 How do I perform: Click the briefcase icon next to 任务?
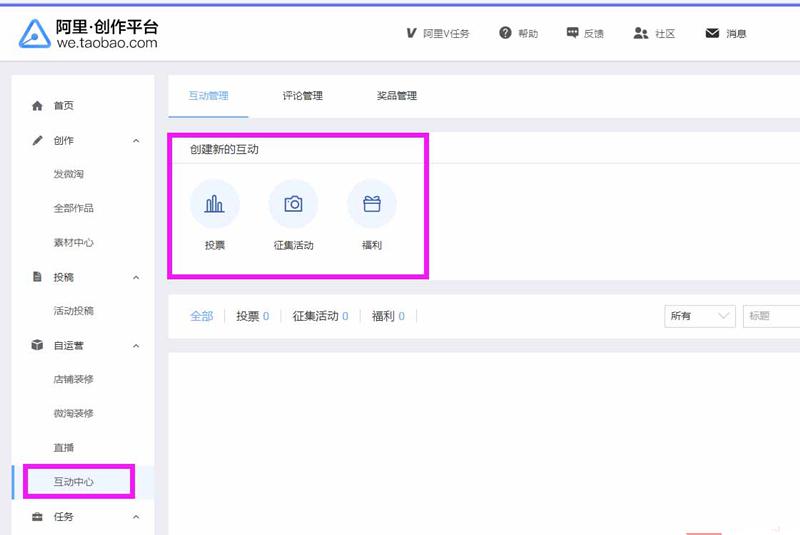pyautogui.click(x=37, y=517)
